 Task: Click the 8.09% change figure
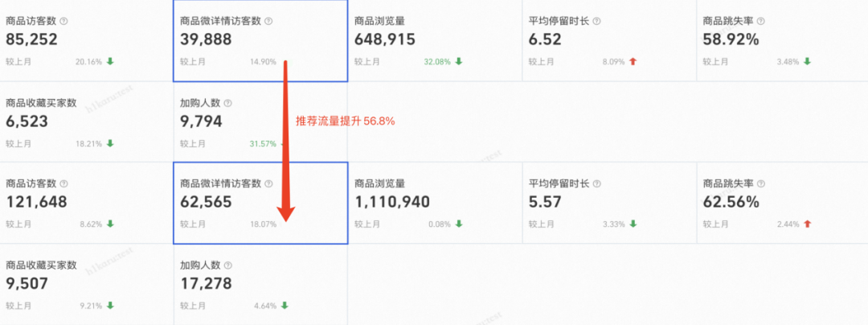coord(613,62)
